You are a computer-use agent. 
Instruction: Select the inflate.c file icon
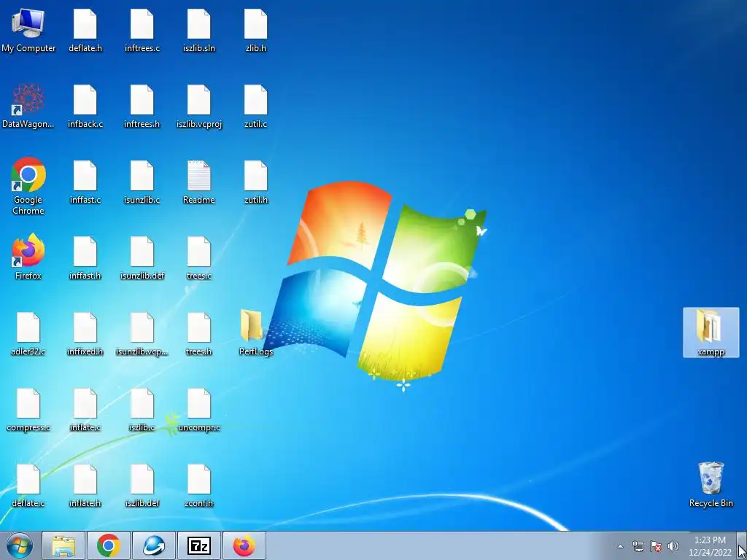pos(85,410)
